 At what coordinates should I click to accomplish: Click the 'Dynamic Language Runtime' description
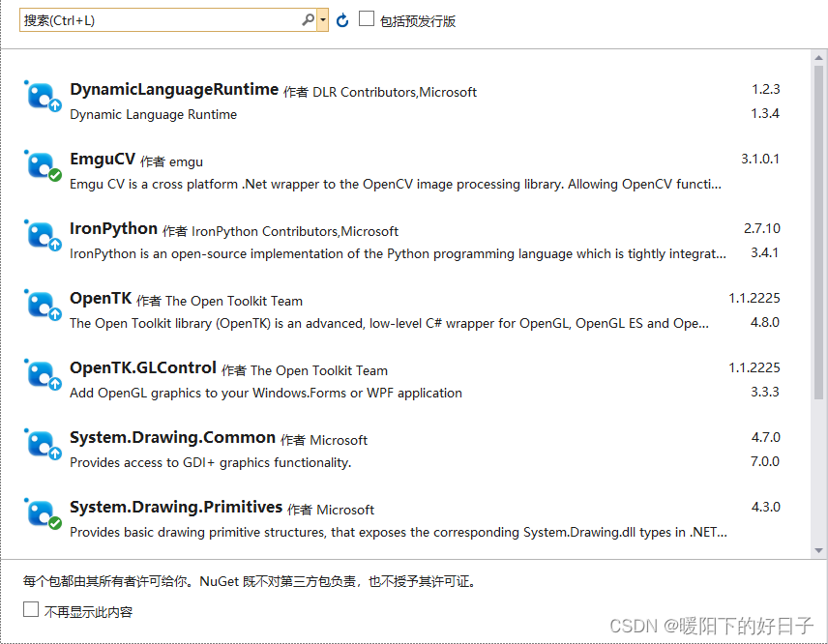tap(153, 114)
